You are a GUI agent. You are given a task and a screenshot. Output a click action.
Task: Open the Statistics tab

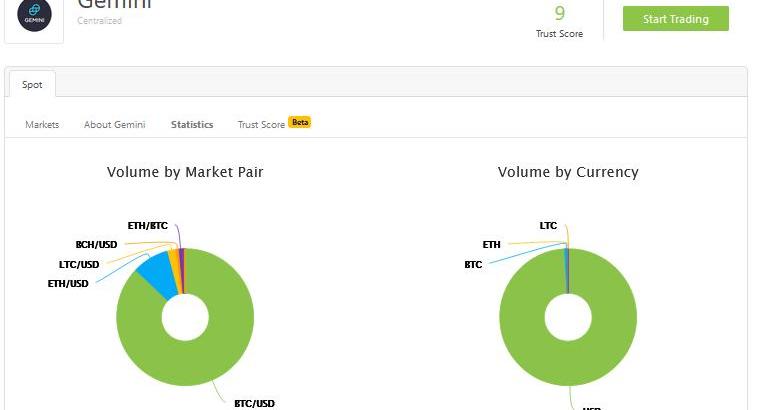[192, 125]
